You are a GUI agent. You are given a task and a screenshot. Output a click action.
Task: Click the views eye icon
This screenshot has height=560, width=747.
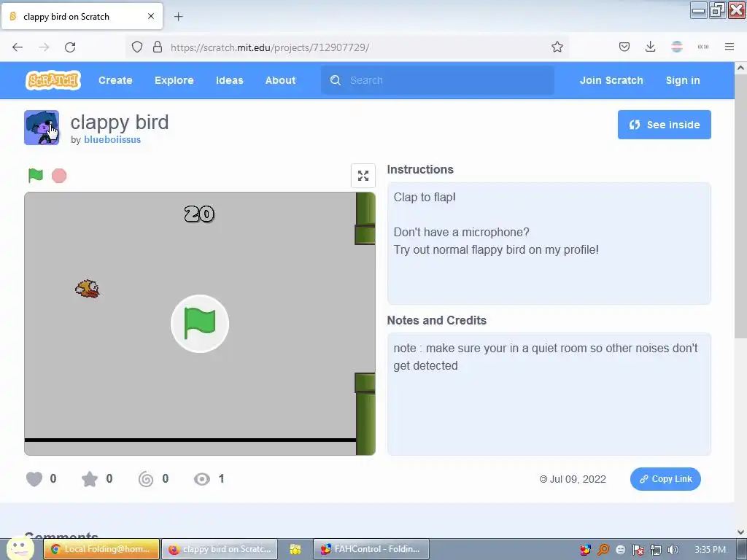click(x=202, y=479)
